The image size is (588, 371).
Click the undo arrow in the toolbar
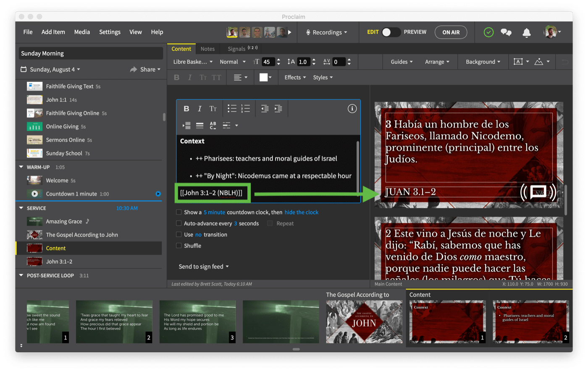point(565,62)
